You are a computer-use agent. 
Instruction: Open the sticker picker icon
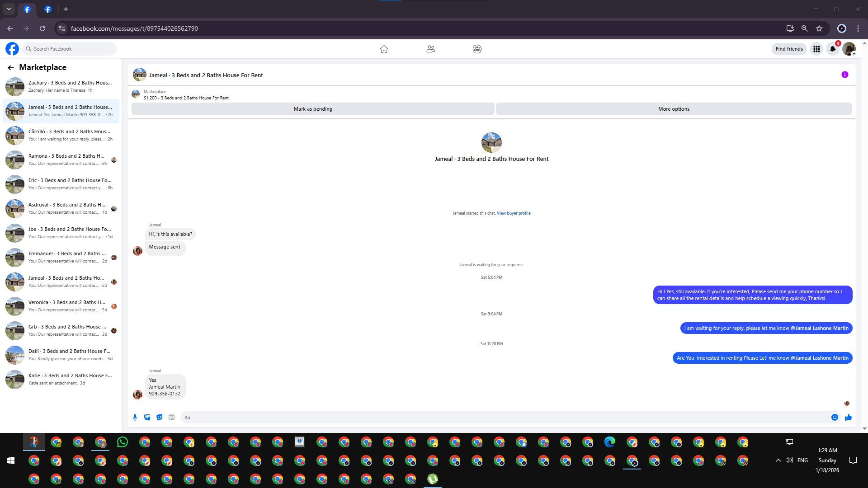pos(159,418)
